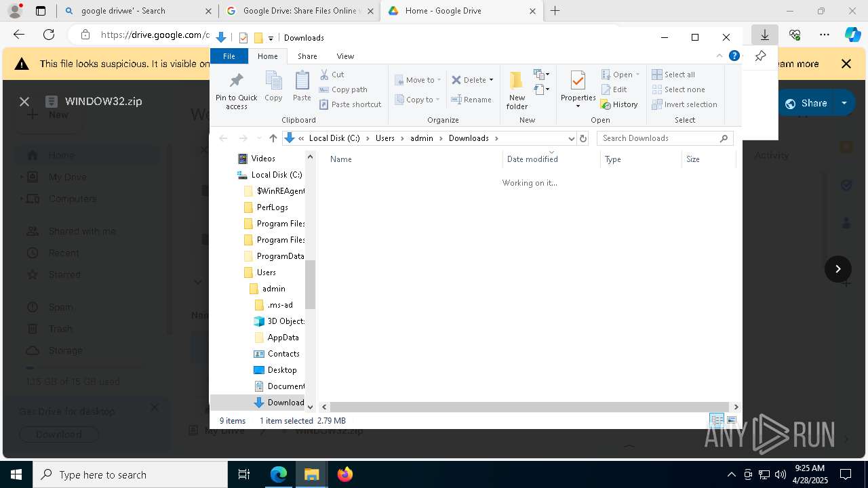Click the Copy ribbon button
The image size is (868, 488).
click(x=273, y=86)
